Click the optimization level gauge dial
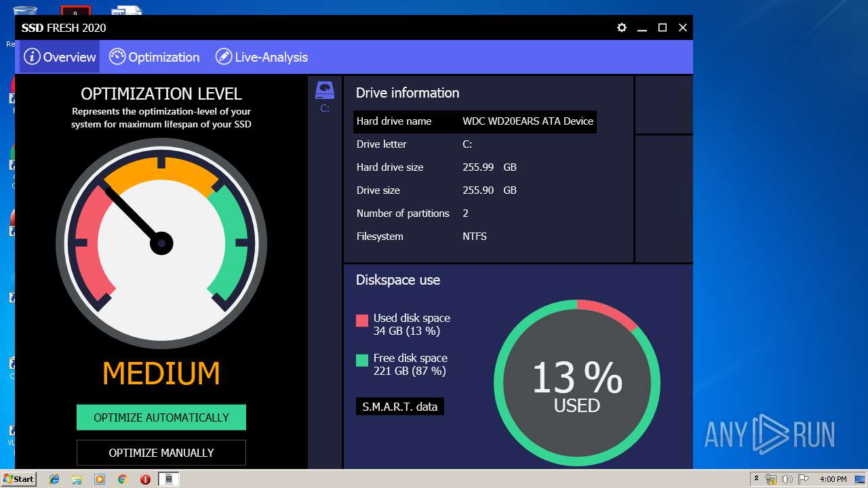The width and height of the screenshot is (868, 488). (x=161, y=243)
